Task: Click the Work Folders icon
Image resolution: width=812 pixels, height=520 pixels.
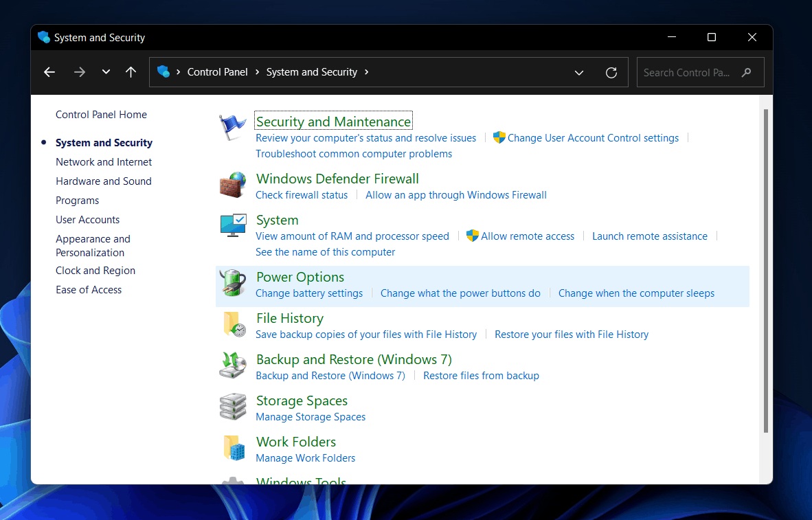Action: coord(232,448)
